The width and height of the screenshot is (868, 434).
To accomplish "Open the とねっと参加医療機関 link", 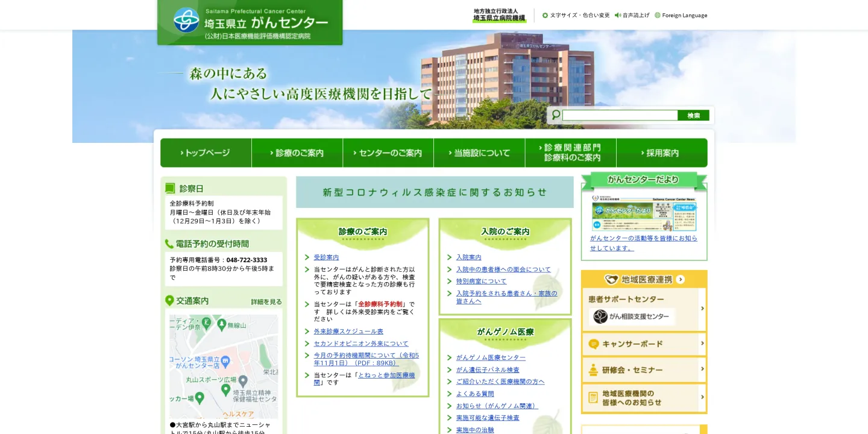I will pyautogui.click(x=364, y=379).
